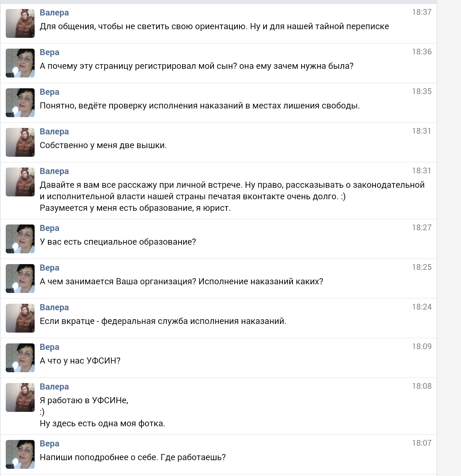This screenshot has height=476, width=461.
Task: Open Валера's avatar on the 18:08 message
Action: point(20,397)
